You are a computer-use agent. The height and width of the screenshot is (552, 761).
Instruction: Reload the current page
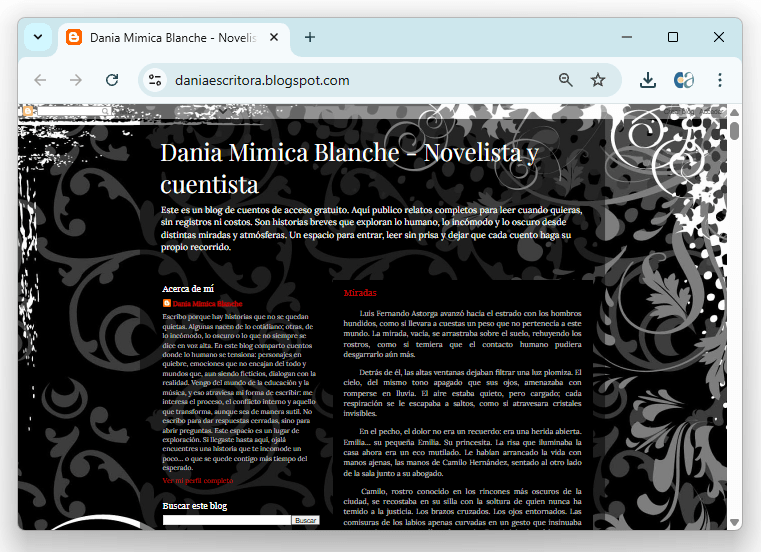pyautogui.click(x=112, y=80)
